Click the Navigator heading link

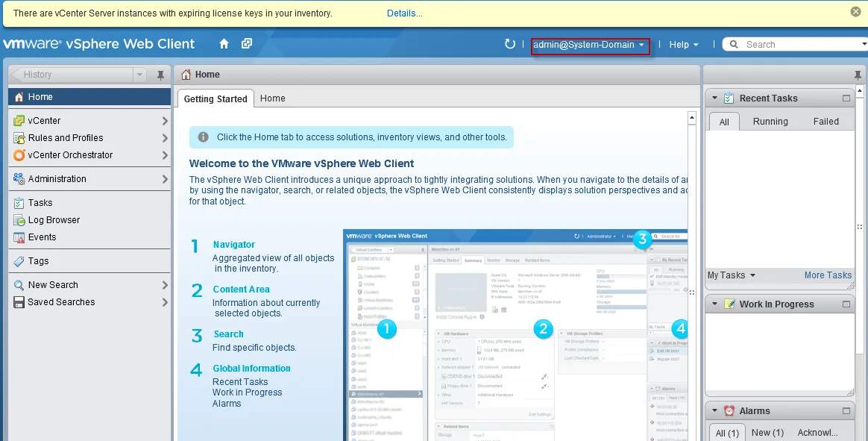pyautogui.click(x=234, y=244)
